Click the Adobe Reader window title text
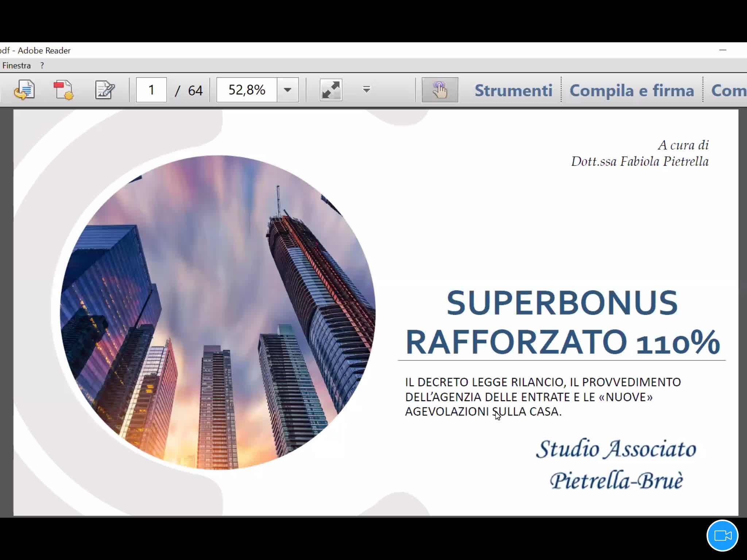 point(35,51)
